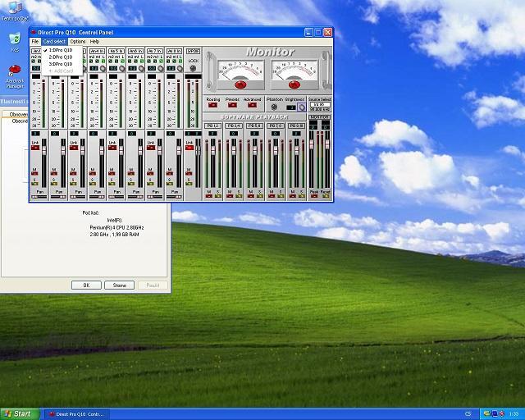Click the right Monitor VU meter
Screen dimensions: 525x420
[294, 71]
